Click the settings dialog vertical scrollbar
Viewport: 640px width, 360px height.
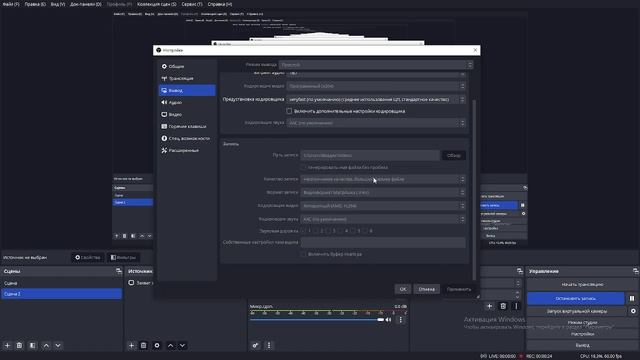tap(474, 190)
